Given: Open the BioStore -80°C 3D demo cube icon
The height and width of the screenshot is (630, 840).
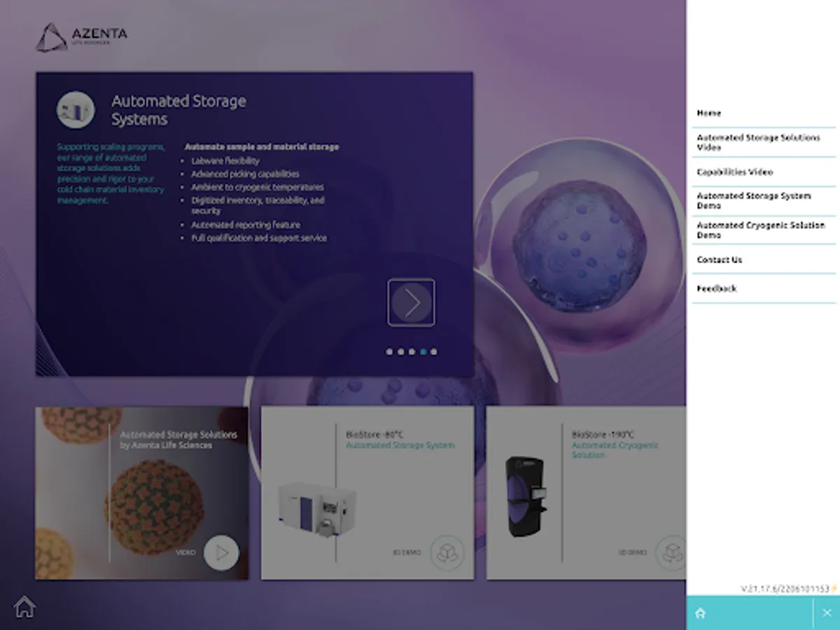Looking at the screenshot, I should [447, 552].
